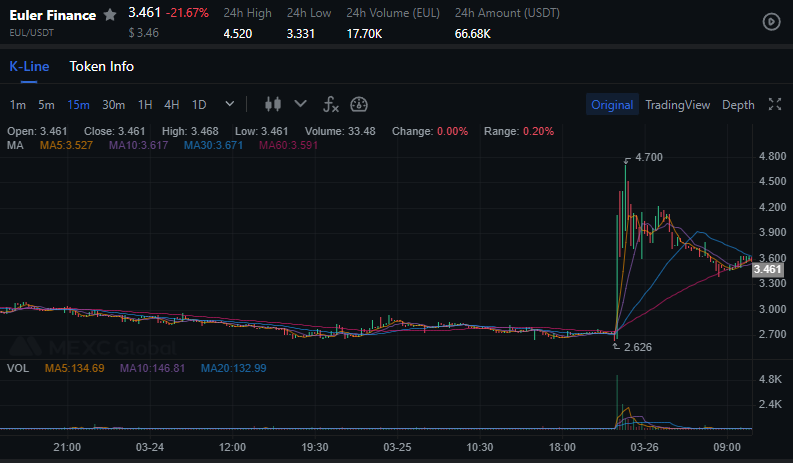The image size is (793, 463).
Task: Click the MA60:3.591 indicator label
Action: [x=288, y=146]
